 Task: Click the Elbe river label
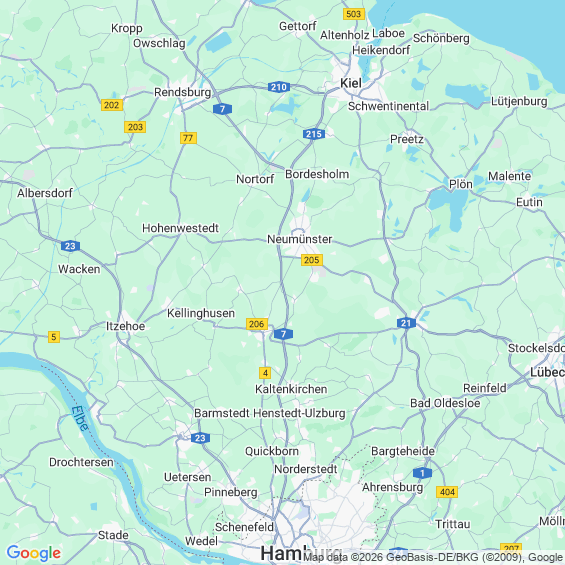click(80, 419)
